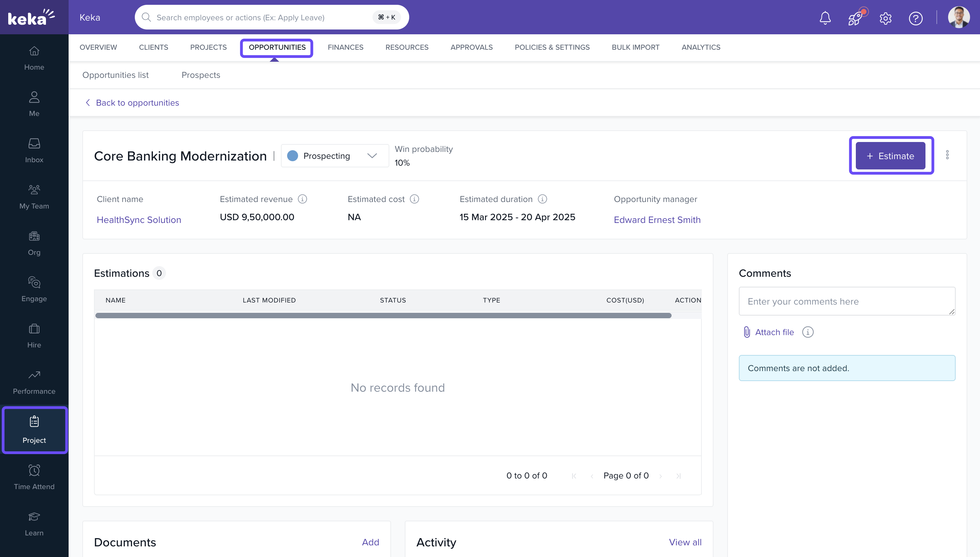Open the notifications bell icon
Viewport: 980px width, 557px height.
[825, 18]
